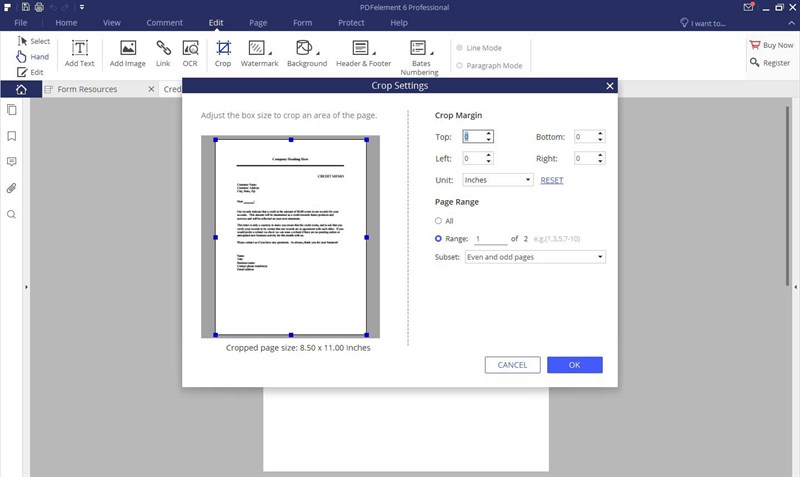Switch to the Form ribbon tab

click(303, 22)
